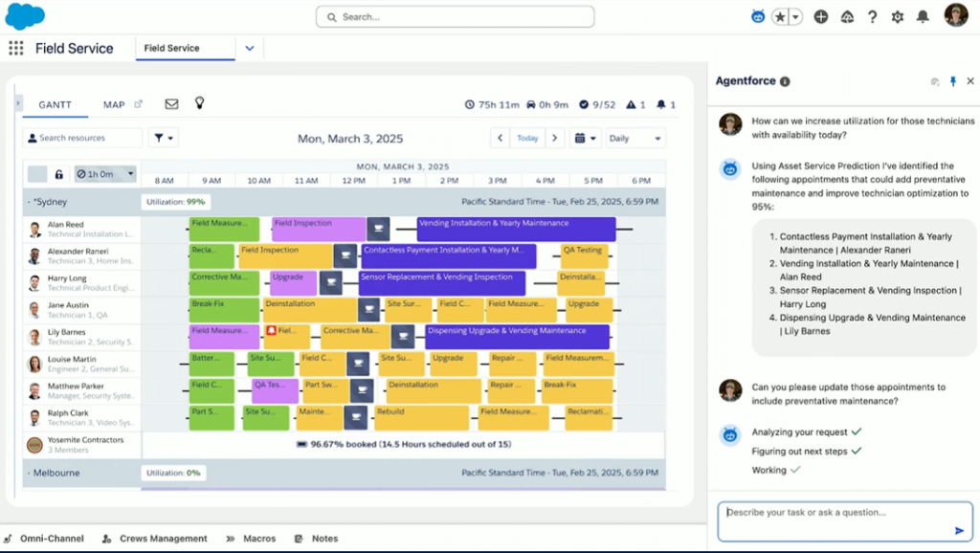
Task: Open Crews Management in utility bar
Action: click(154, 539)
